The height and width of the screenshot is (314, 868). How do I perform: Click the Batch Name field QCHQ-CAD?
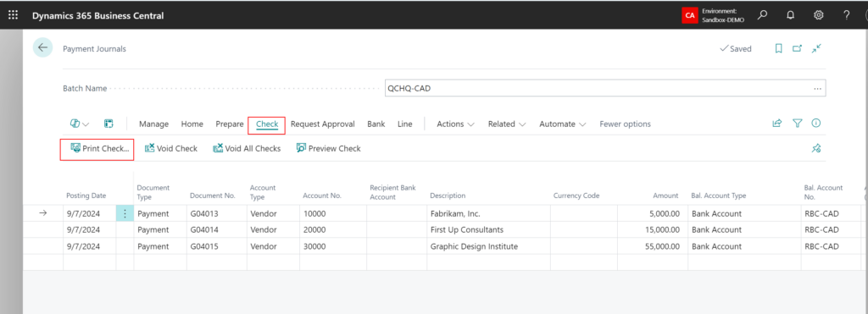pos(605,89)
